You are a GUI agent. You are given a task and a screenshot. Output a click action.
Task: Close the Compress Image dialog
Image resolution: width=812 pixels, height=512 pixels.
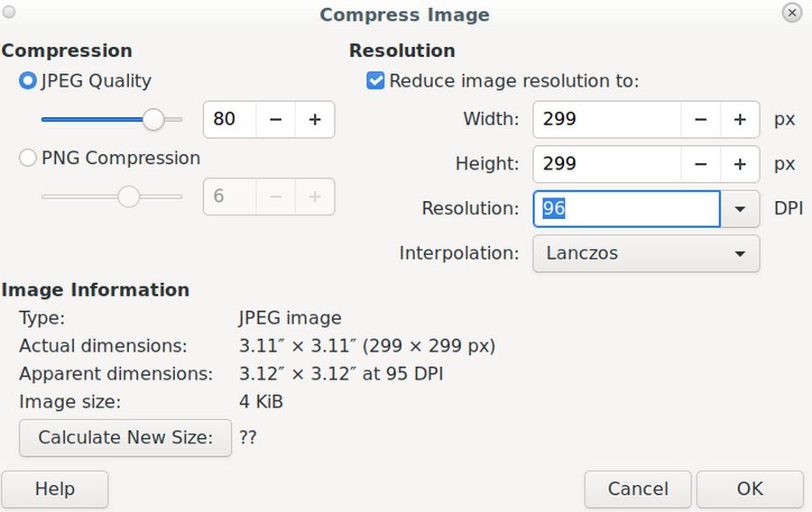792,13
